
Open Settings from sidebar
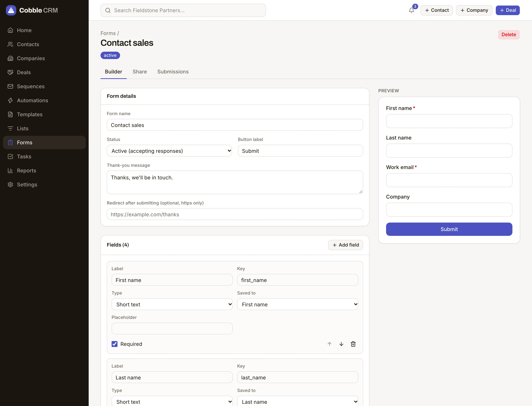44,184
